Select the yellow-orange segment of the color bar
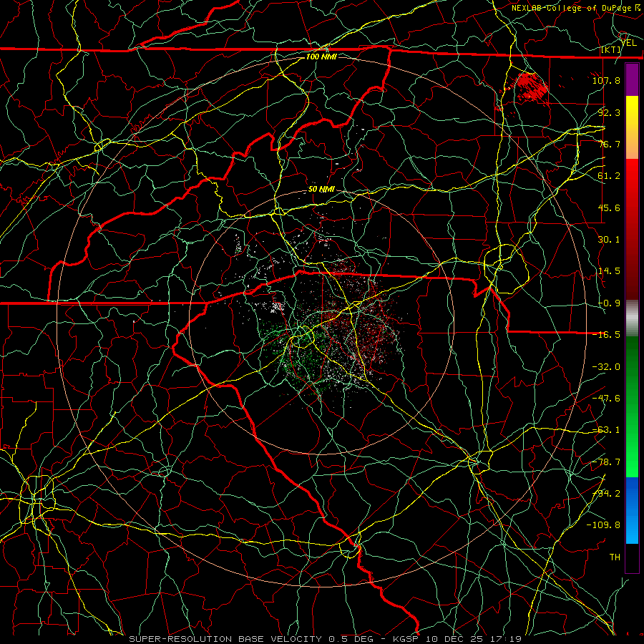The image size is (644, 644). (632, 127)
